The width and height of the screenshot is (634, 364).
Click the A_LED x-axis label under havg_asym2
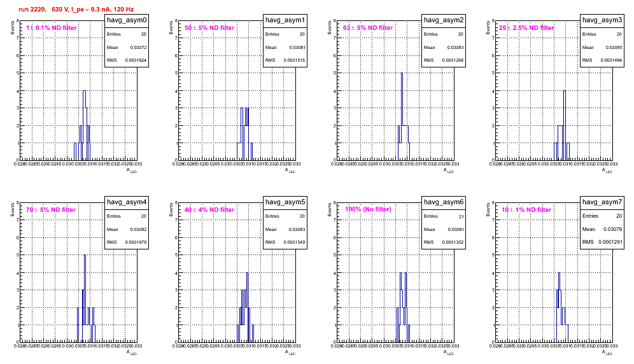(x=449, y=171)
